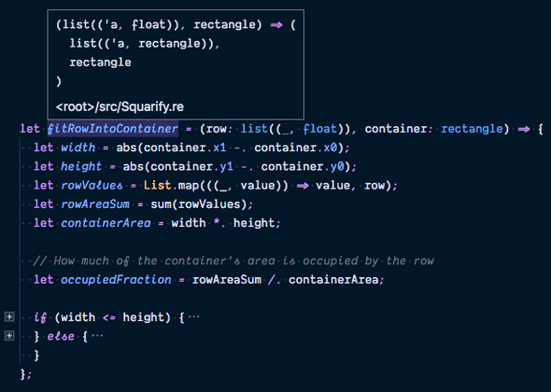551x392 pixels.
Task: Click 'List' module name in List.map
Action: click(157, 185)
